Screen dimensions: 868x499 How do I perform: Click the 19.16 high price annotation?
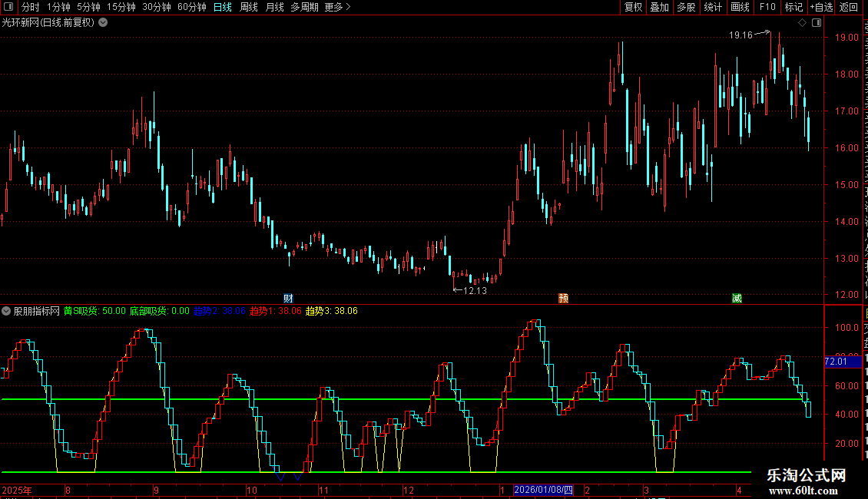(x=740, y=35)
